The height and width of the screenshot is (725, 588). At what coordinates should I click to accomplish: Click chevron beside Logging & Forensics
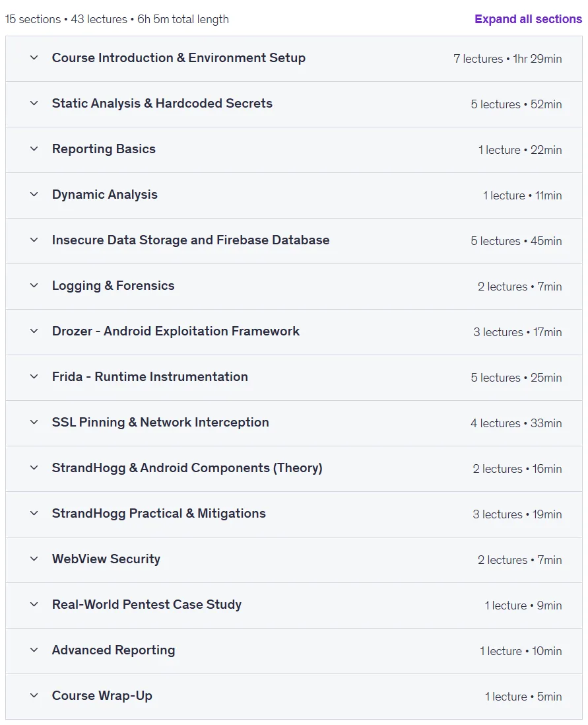tap(34, 285)
